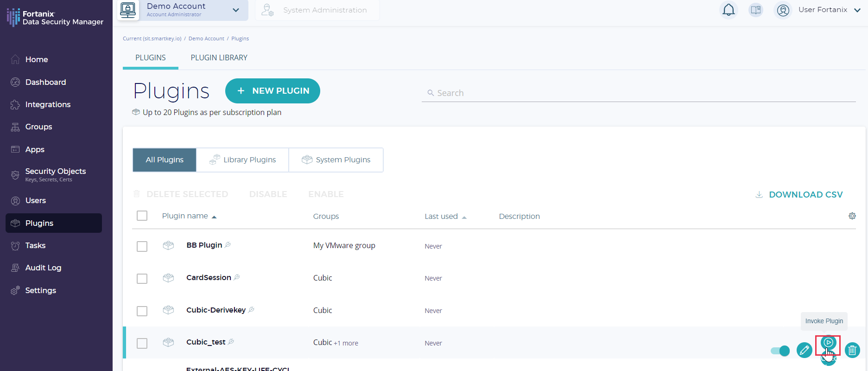868x371 pixels.
Task: Check the BB Plugin row checkbox
Action: [142, 246]
